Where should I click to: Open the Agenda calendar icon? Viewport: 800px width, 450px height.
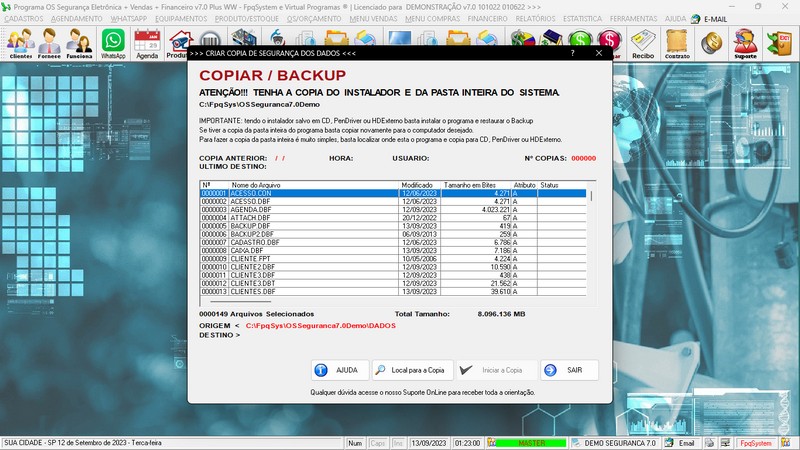point(147,44)
